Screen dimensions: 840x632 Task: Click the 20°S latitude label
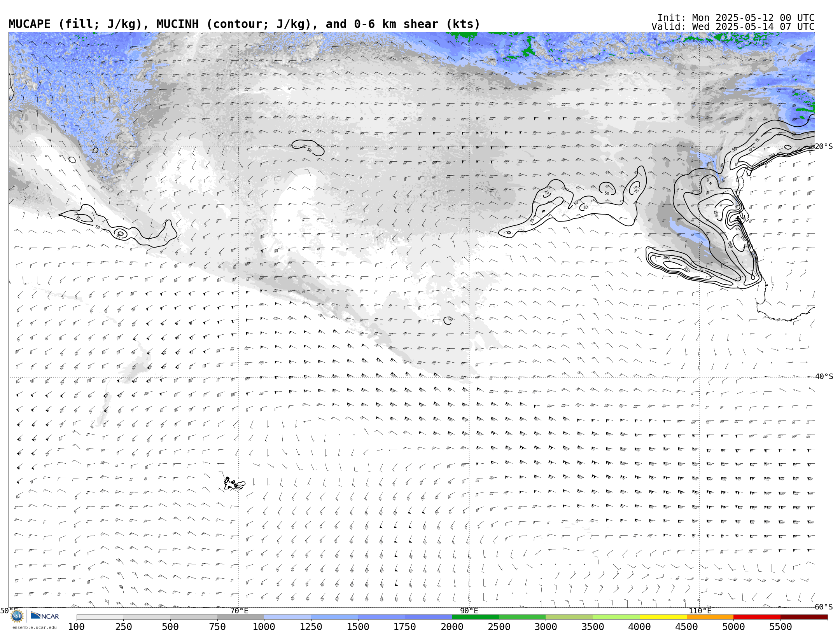point(824,147)
